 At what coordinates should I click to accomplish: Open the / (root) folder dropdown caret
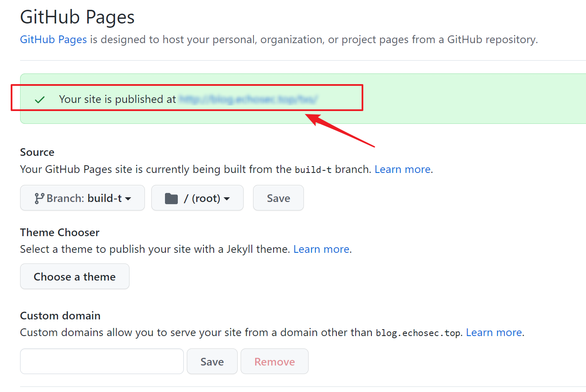(x=227, y=199)
